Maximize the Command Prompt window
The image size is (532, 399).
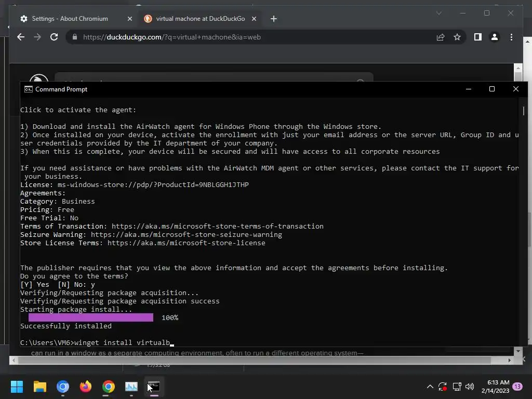coord(492,89)
